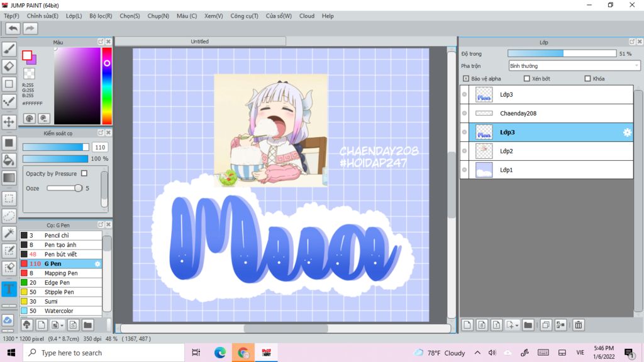The height and width of the screenshot is (362, 644).
Task: Select the Eraser tool
Action: [x=9, y=66]
